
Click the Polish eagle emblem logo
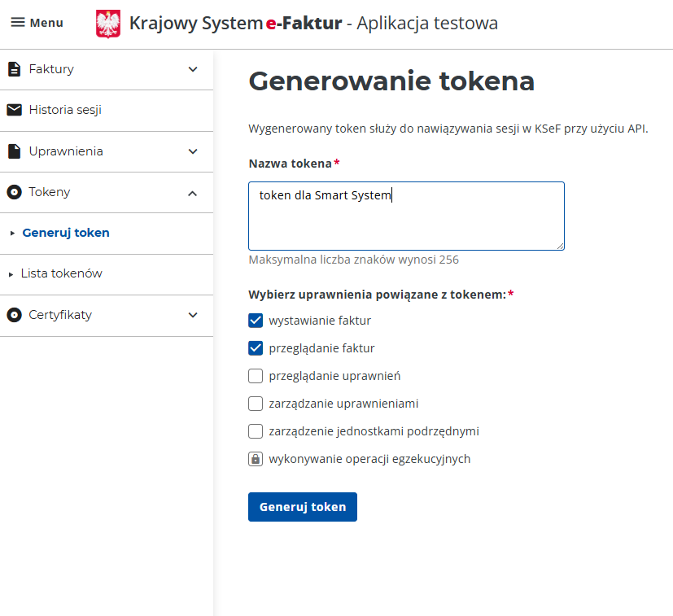click(108, 24)
